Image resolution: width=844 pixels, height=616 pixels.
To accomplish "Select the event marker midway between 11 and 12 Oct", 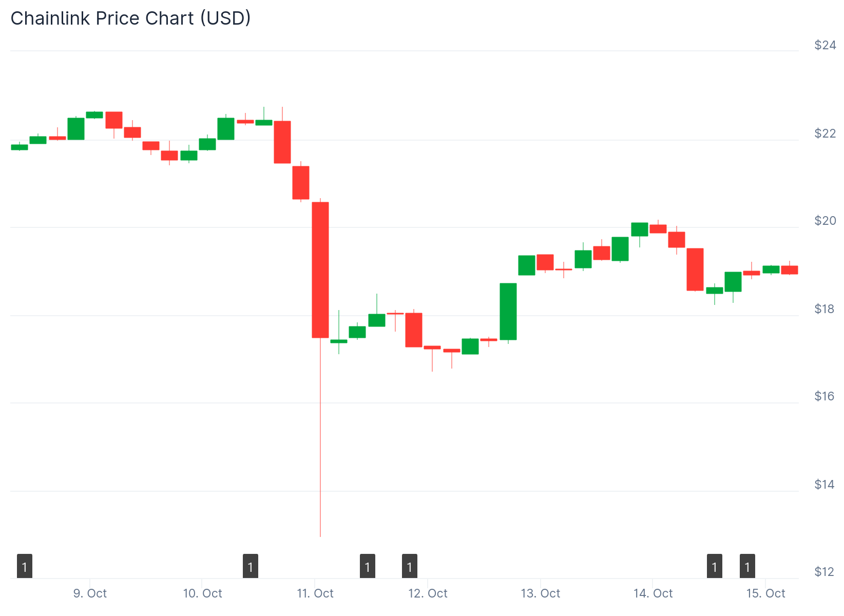I will 367,566.
